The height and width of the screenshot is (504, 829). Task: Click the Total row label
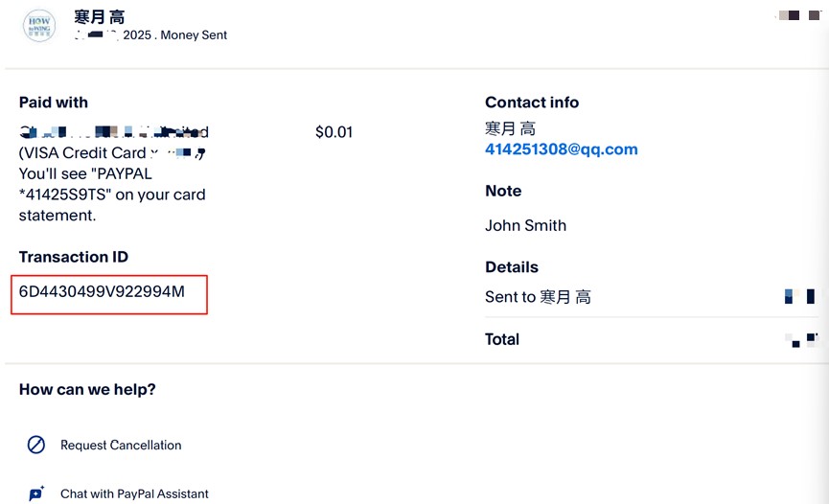[x=502, y=339]
